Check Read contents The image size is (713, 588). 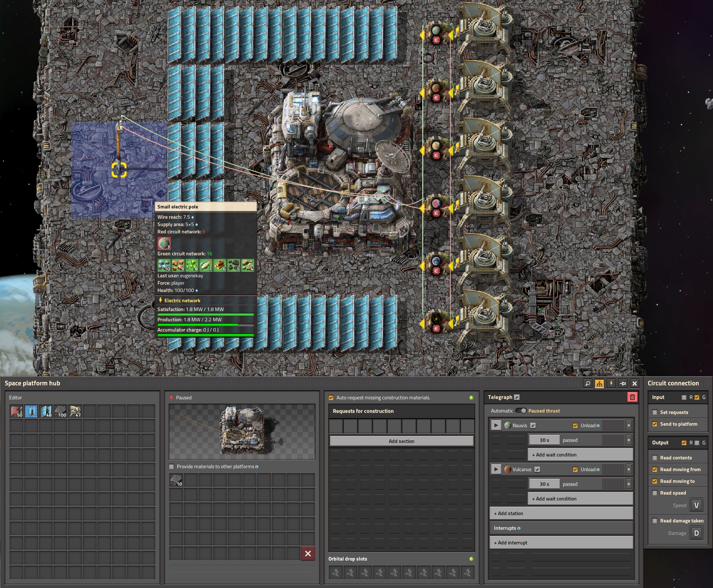pos(655,458)
